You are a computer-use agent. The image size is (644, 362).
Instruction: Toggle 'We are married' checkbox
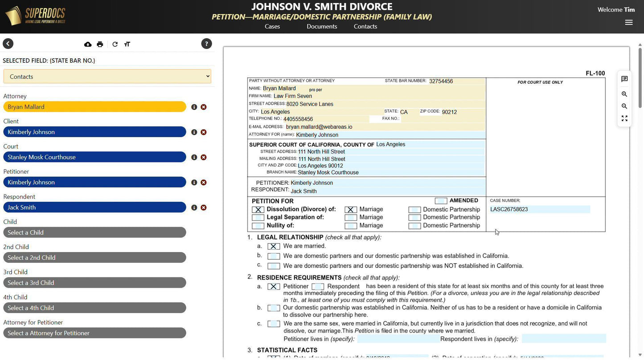click(274, 246)
